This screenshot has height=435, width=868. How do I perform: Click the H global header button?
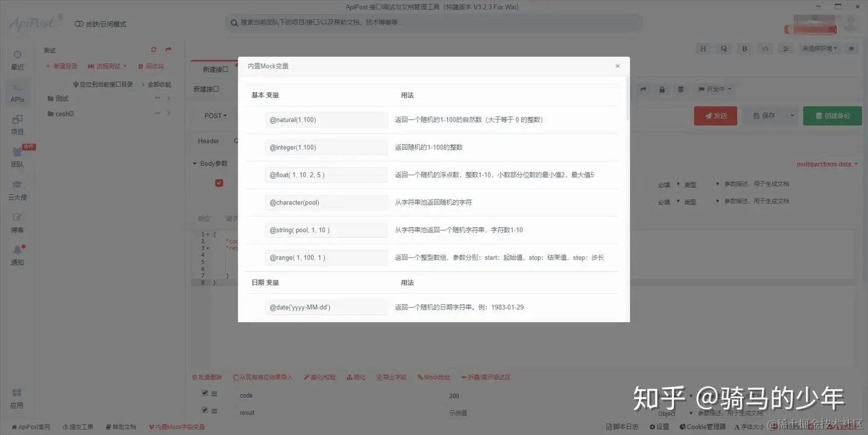[x=703, y=49]
